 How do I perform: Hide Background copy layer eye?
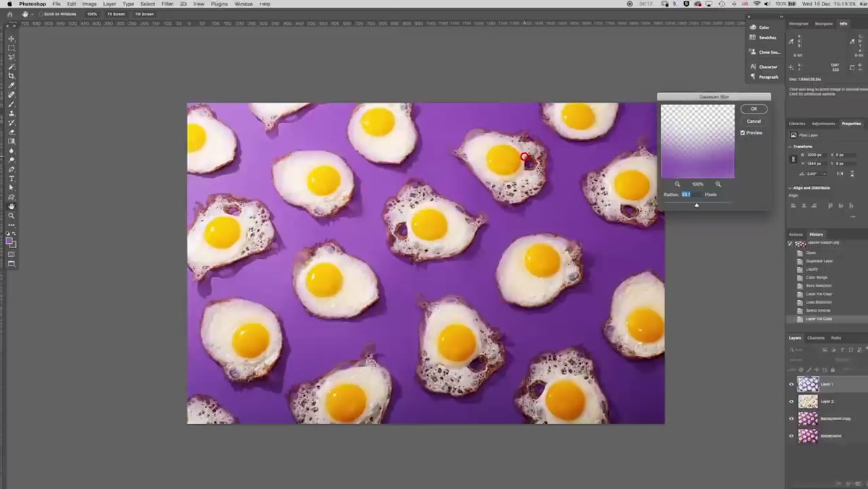coord(791,419)
